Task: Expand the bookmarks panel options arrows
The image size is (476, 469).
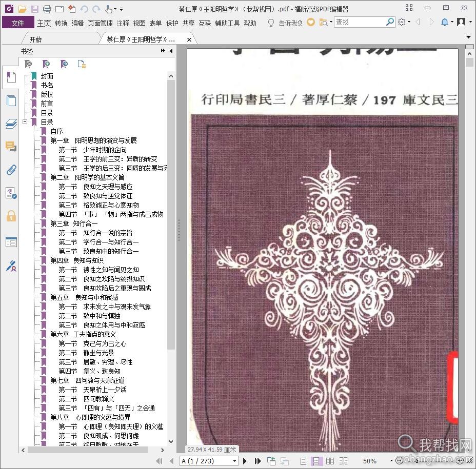Action: point(163,51)
